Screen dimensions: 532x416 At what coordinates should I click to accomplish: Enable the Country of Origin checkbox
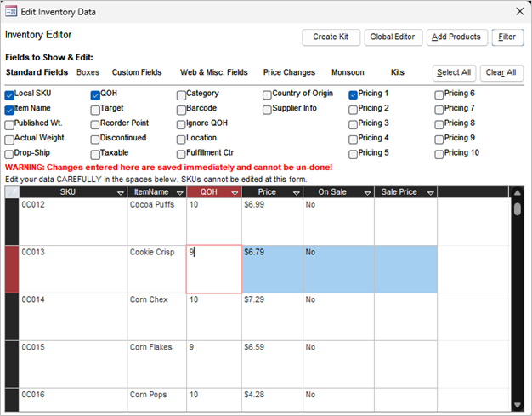(267, 95)
